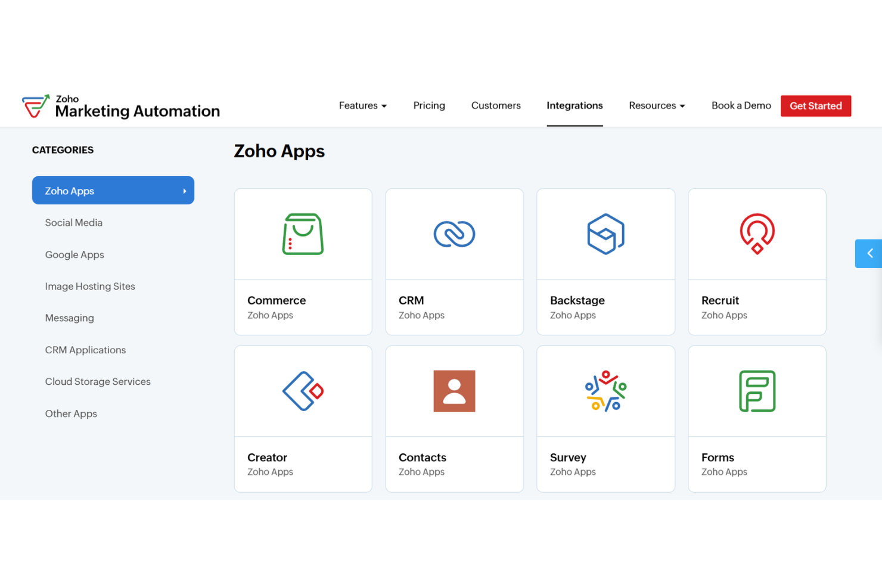
Task: Open the Zoho Backstage cube icon
Action: (x=605, y=234)
